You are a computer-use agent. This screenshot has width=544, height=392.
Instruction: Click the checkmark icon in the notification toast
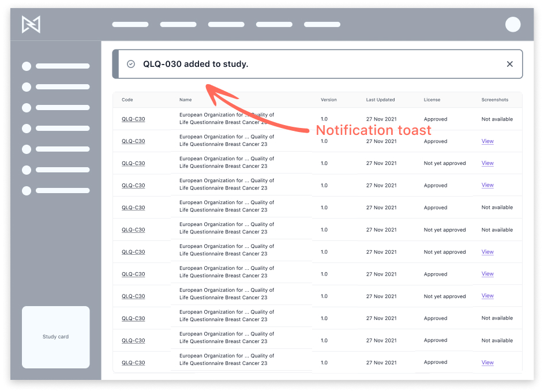click(x=131, y=64)
